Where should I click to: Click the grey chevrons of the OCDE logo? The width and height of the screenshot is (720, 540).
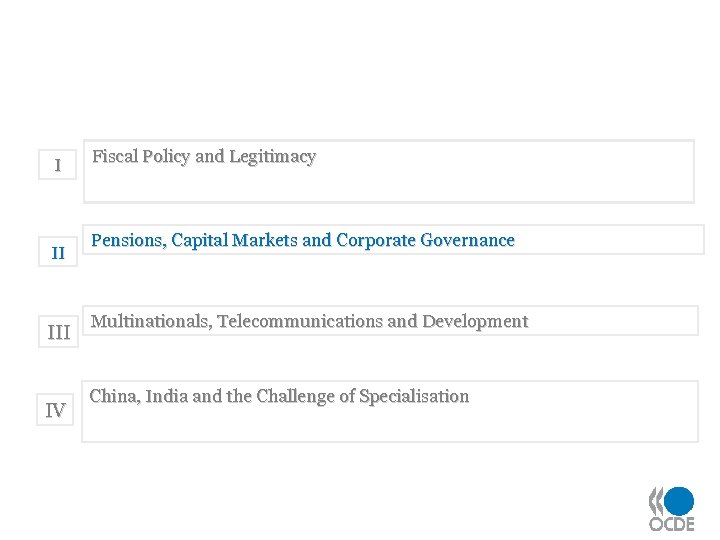click(657, 500)
